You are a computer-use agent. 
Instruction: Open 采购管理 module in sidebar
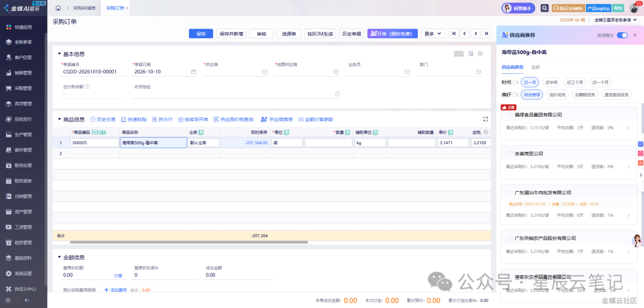[x=23, y=88]
